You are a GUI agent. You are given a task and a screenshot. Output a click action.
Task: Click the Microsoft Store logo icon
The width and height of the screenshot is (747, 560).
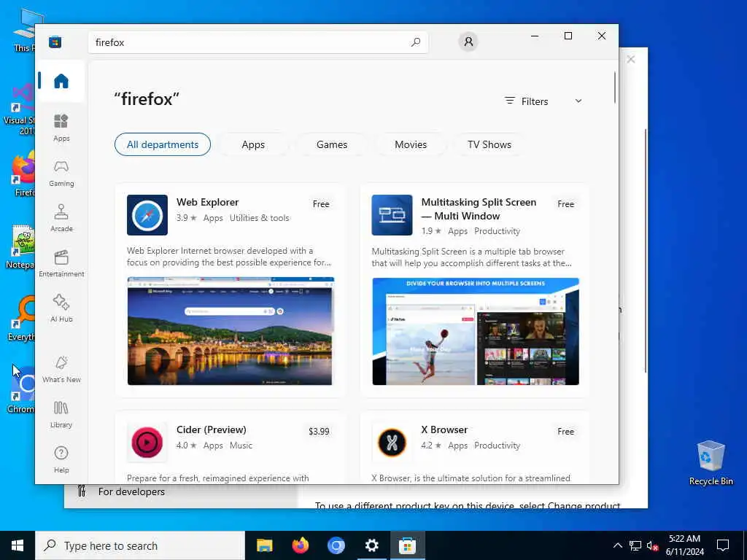click(x=55, y=42)
